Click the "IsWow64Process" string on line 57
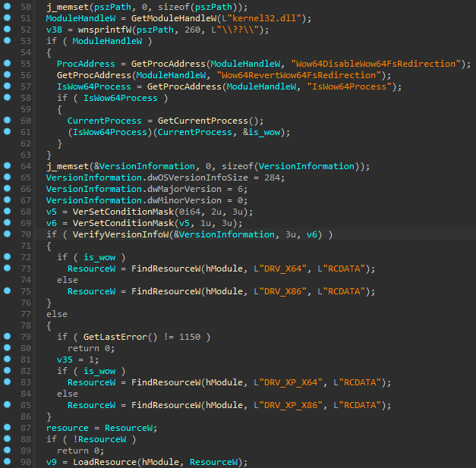 click(x=349, y=86)
